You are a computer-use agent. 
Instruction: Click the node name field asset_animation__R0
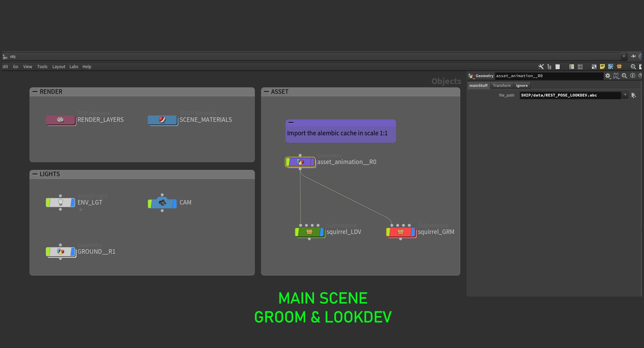tap(549, 76)
